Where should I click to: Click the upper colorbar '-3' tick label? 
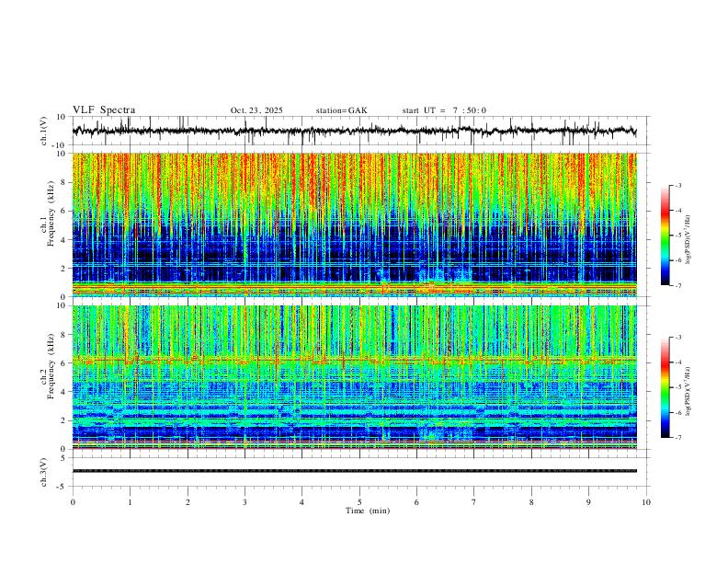click(x=677, y=185)
